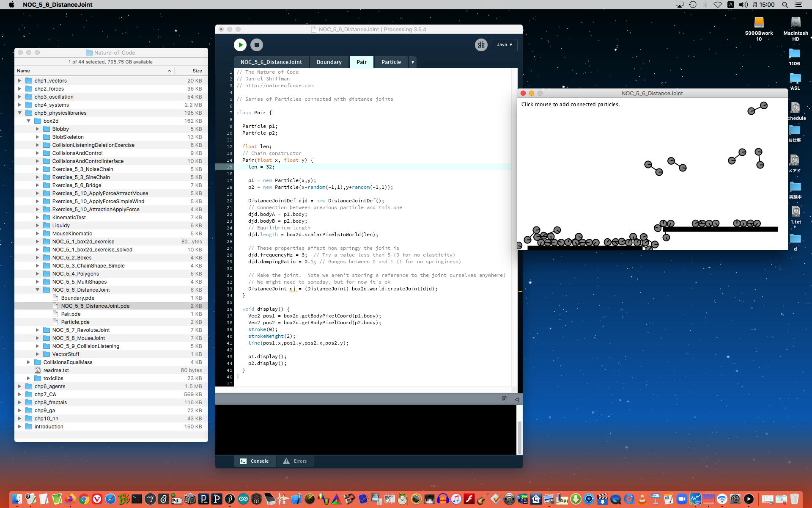Switch to the Particle tab
The image size is (812, 508).
pos(391,62)
